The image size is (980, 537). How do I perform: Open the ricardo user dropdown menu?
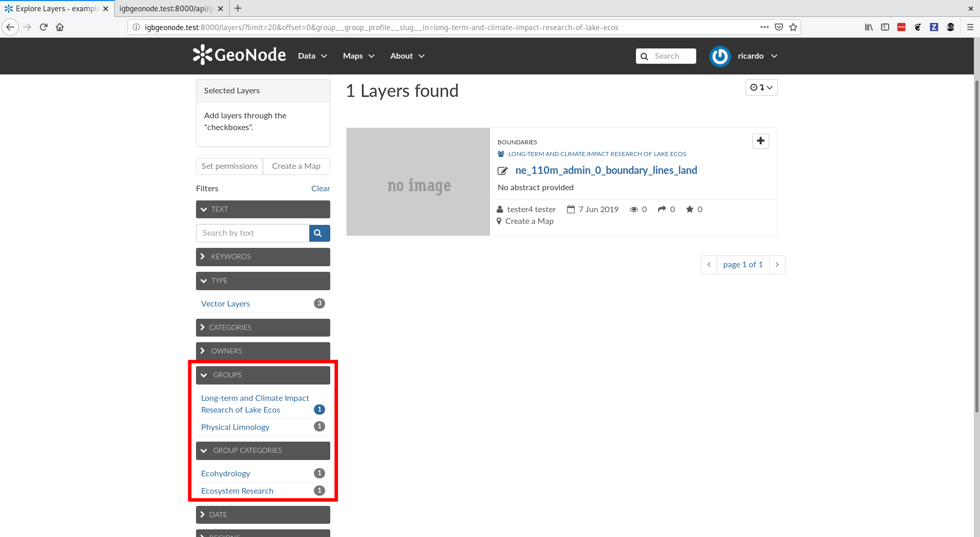point(757,56)
